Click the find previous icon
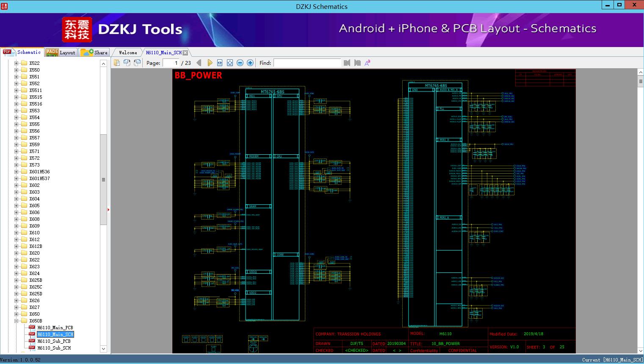 [x=347, y=63]
